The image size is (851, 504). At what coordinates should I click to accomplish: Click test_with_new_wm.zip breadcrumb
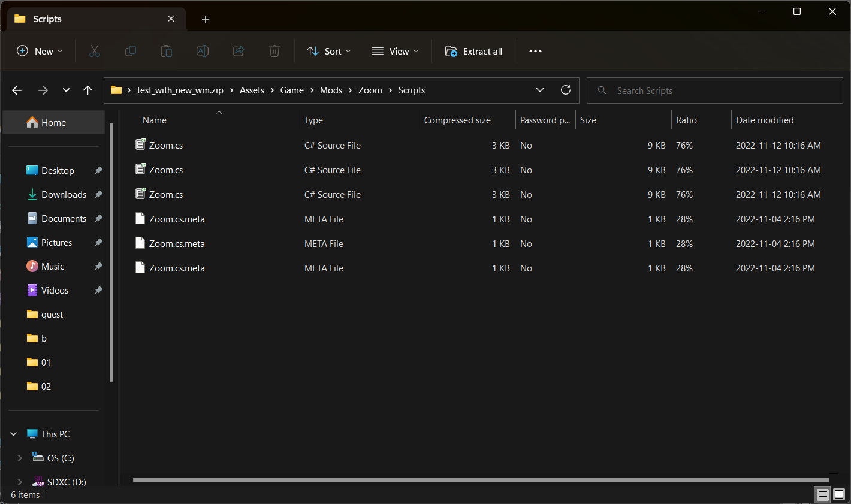(180, 90)
